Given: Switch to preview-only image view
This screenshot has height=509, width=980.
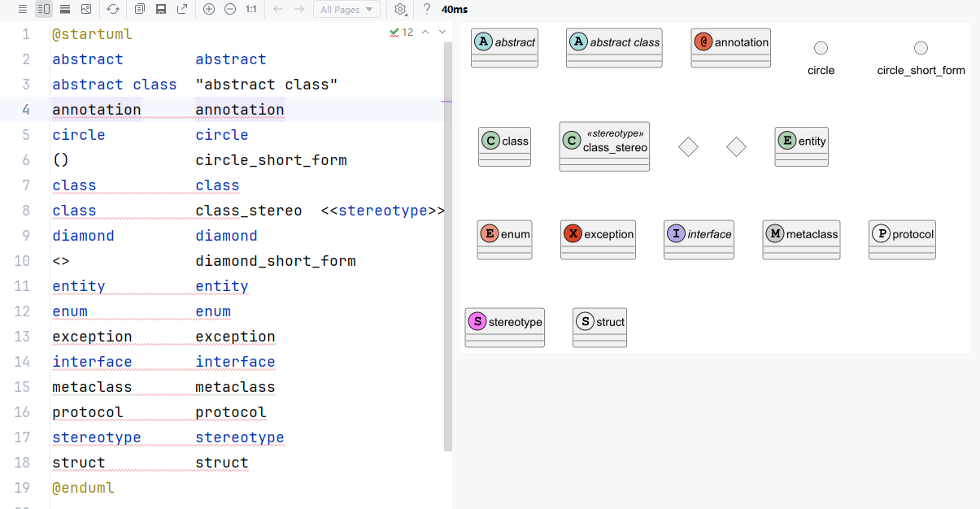Looking at the screenshot, I should pyautogui.click(x=65, y=9).
